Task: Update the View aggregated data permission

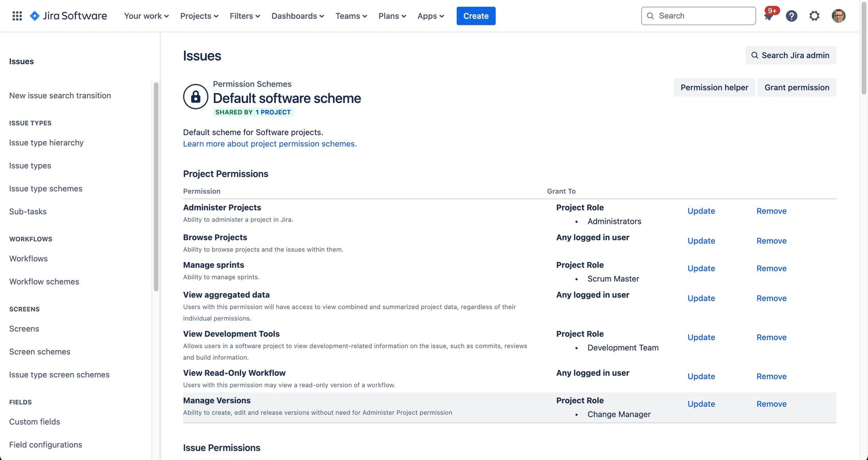Action: point(701,298)
